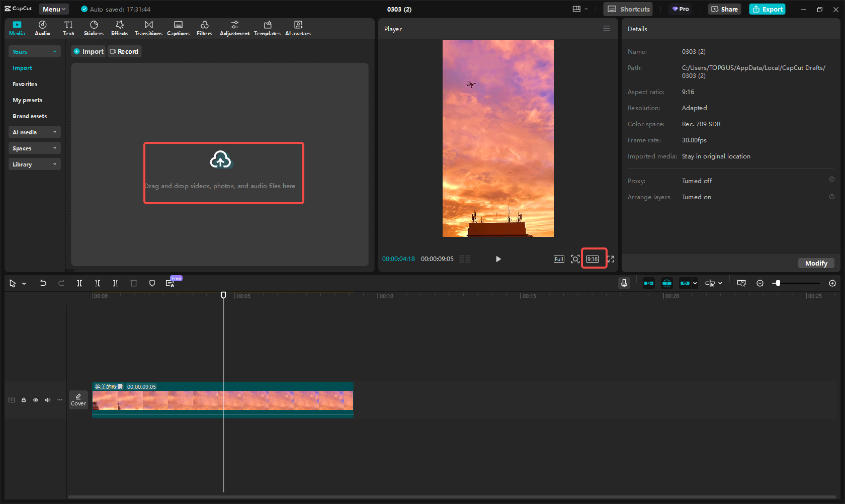Open the Transitions panel
Screen dimensions: 845x504
point(148,28)
